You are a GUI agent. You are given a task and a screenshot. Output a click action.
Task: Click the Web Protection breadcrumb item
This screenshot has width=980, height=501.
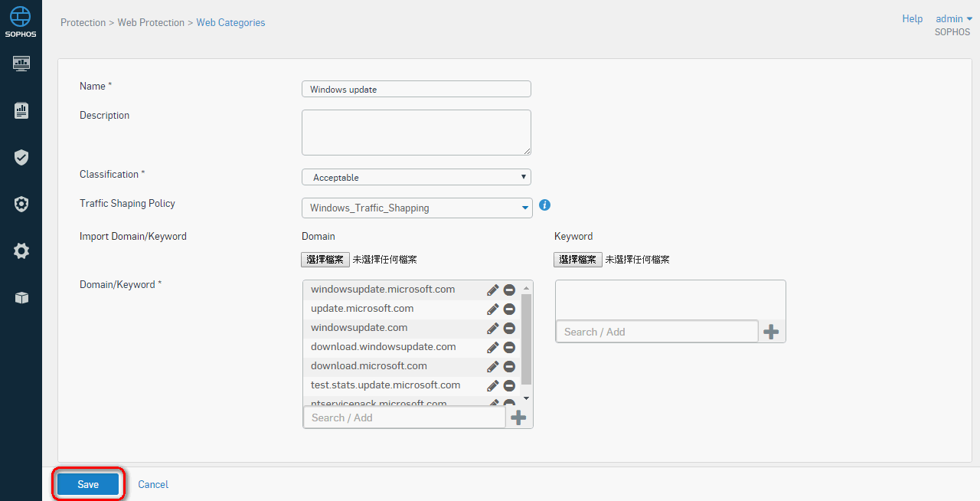[x=151, y=23]
